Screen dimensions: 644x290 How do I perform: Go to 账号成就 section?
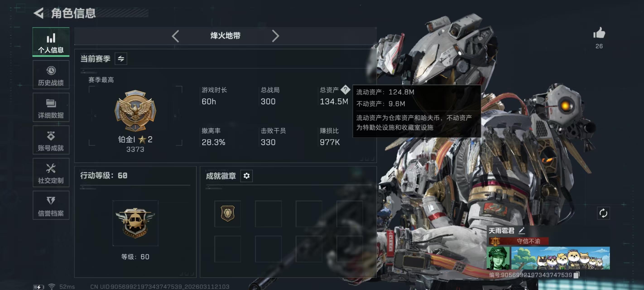pyautogui.click(x=51, y=140)
